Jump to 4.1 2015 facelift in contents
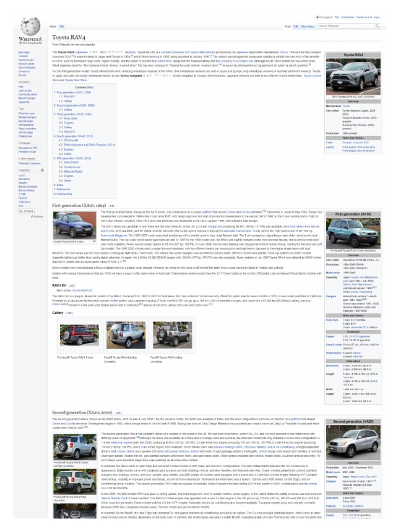Image resolution: width=399 pixels, height=532 pixels. coord(68,140)
